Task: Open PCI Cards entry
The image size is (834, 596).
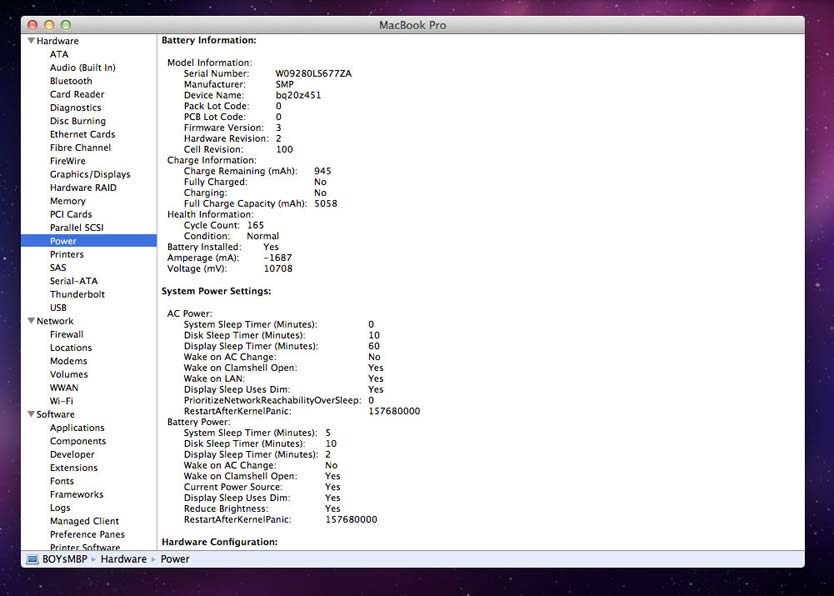Action: click(71, 214)
